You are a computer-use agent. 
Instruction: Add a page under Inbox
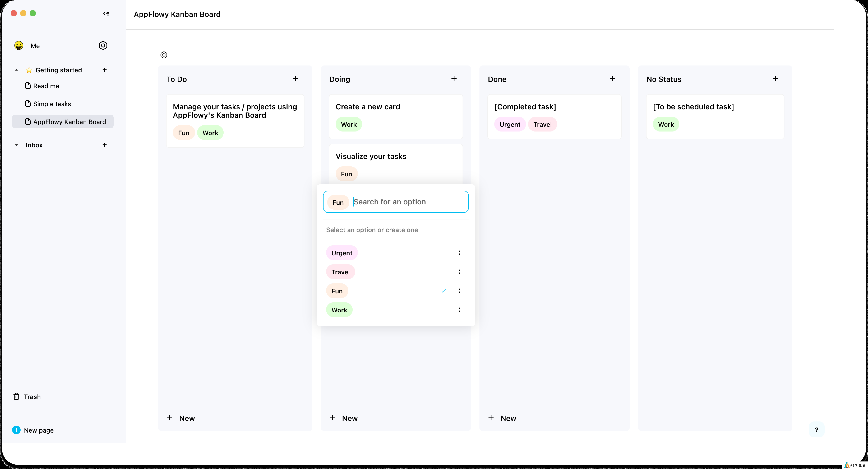click(x=105, y=145)
